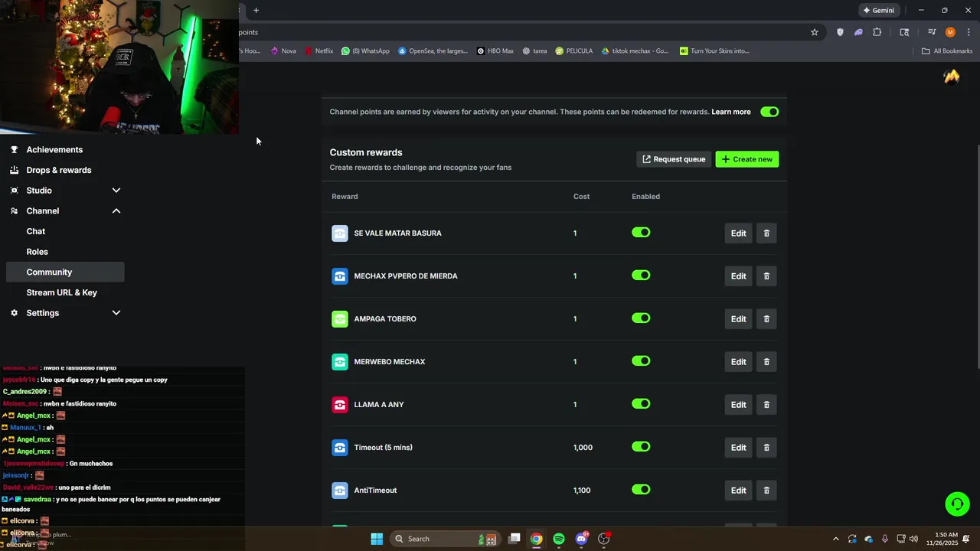Click the AMPAGA TOBERO reward icon
Viewport: 980px width, 551px height.
pyautogui.click(x=340, y=319)
